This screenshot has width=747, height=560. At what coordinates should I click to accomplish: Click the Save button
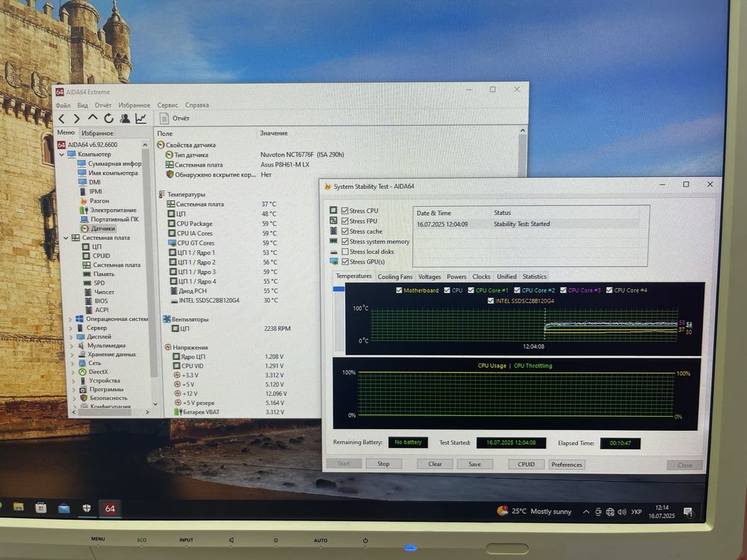474,464
